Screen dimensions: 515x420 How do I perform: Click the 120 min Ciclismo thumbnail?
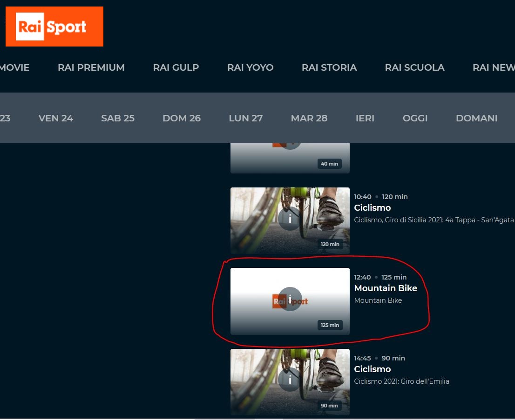[x=290, y=220]
